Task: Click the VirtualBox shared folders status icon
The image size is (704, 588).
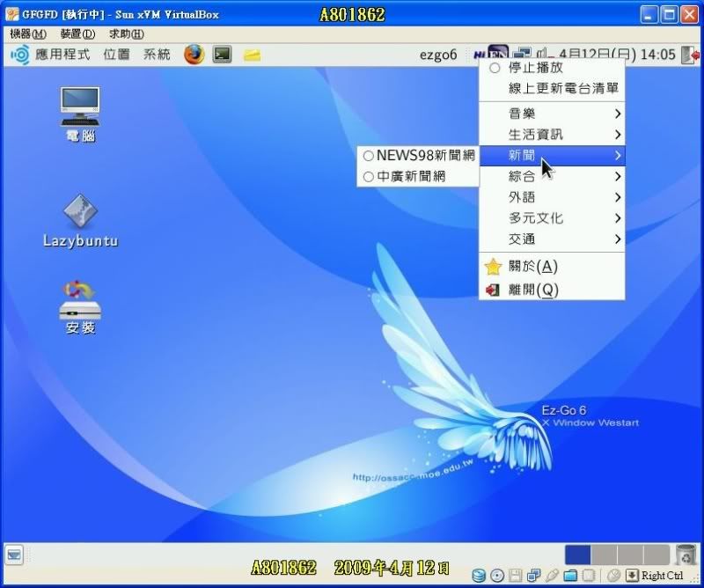Action: pos(570,576)
